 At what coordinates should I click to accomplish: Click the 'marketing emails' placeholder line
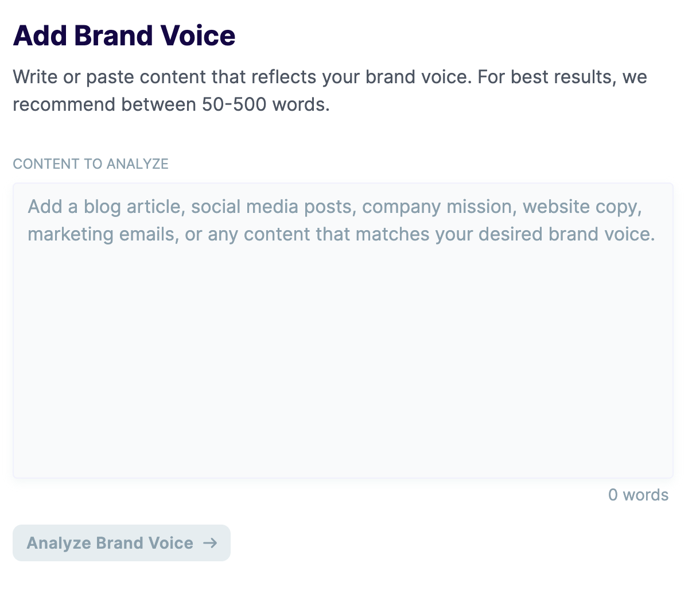(102, 234)
